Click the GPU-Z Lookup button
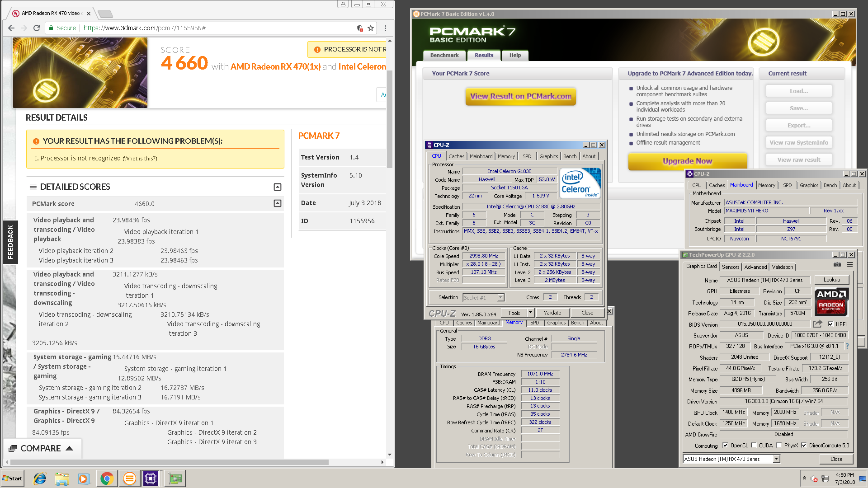 (831, 280)
